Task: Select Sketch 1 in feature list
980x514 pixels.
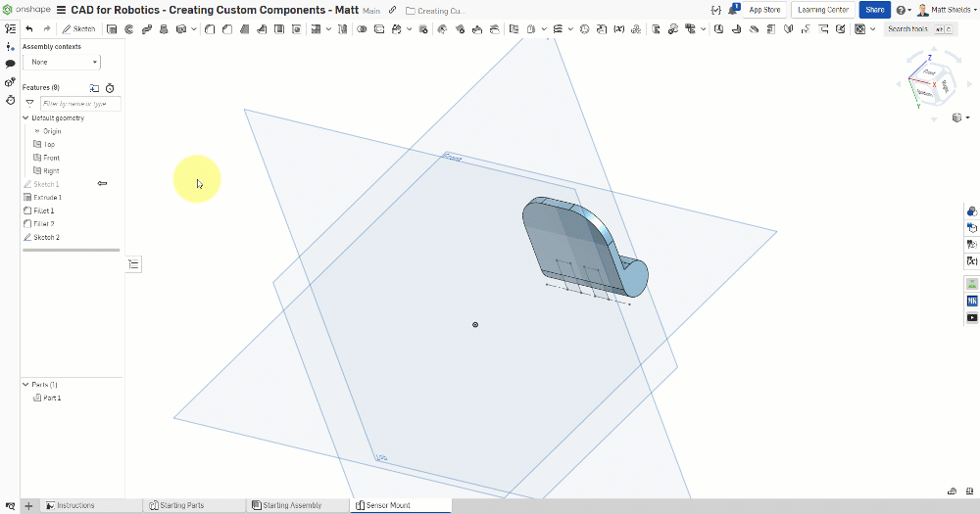Action: point(46,184)
